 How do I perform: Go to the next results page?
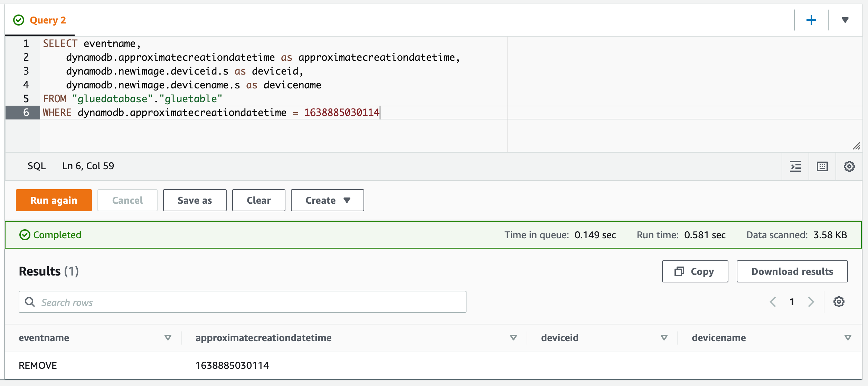click(811, 302)
